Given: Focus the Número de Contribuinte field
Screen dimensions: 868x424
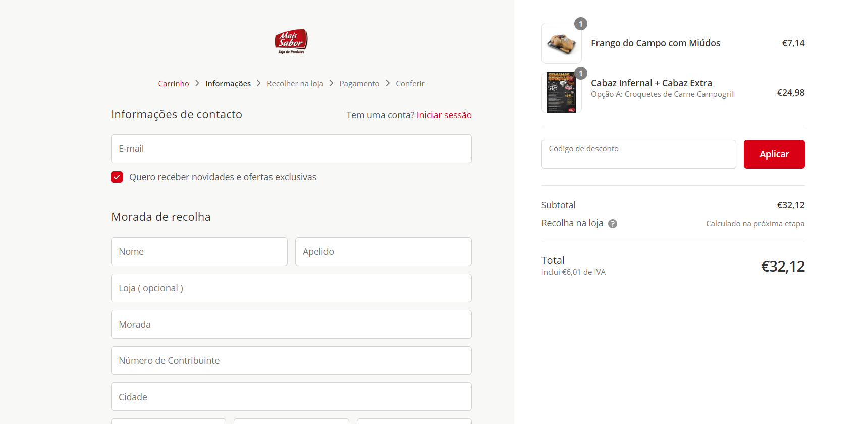Looking at the screenshot, I should click(291, 360).
